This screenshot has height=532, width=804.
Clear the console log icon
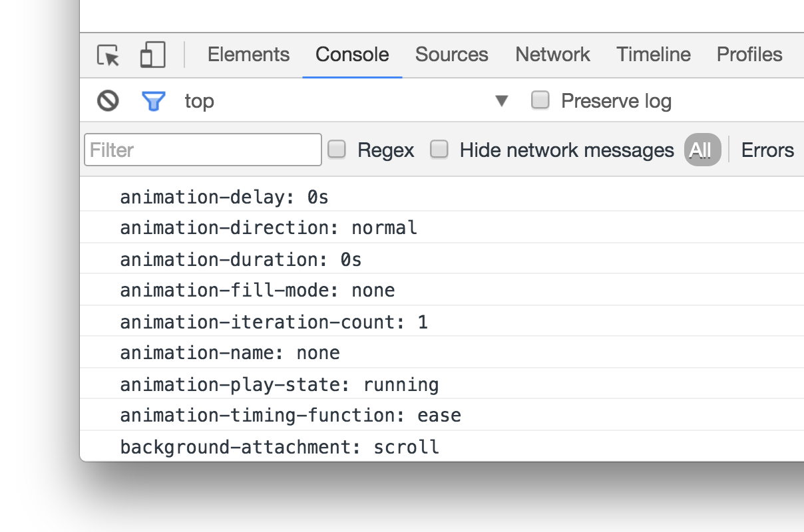pyautogui.click(x=108, y=101)
